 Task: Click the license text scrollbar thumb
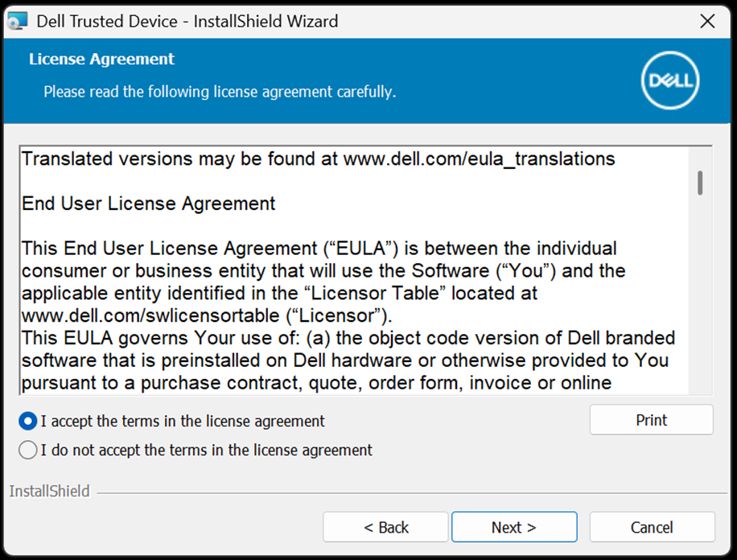700,183
